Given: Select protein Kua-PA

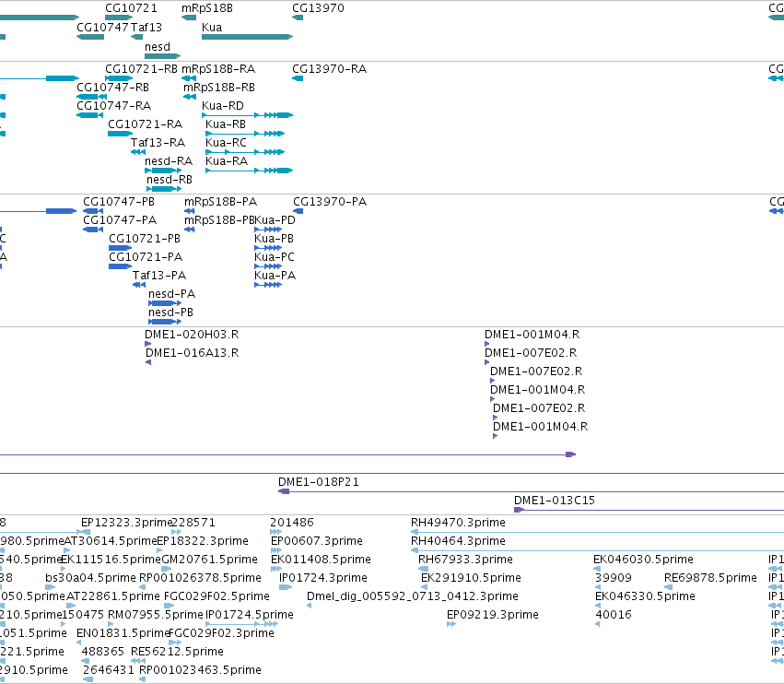Looking at the screenshot, I should coord(268,285).
